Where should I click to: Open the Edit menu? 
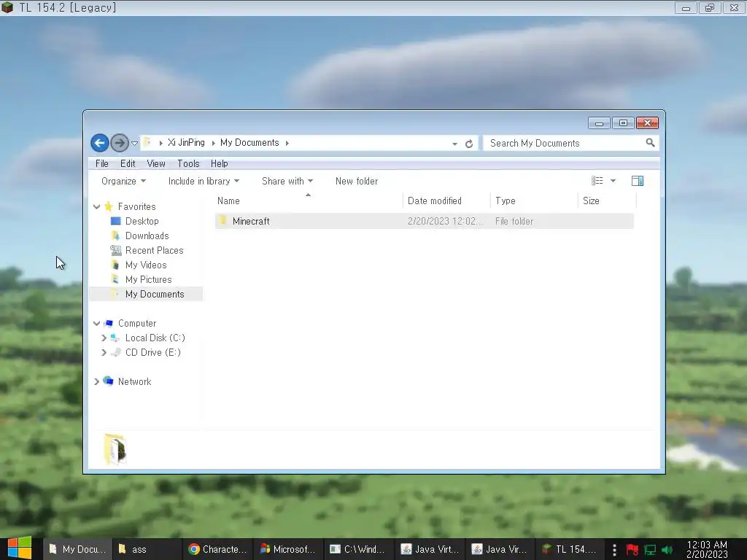[x=128, y=163]
